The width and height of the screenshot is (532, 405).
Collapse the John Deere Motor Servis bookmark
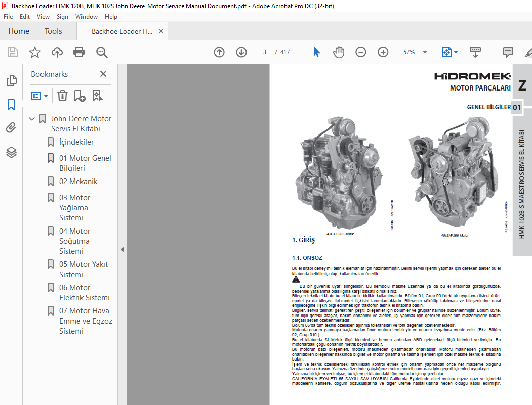(x=32, y=119)
